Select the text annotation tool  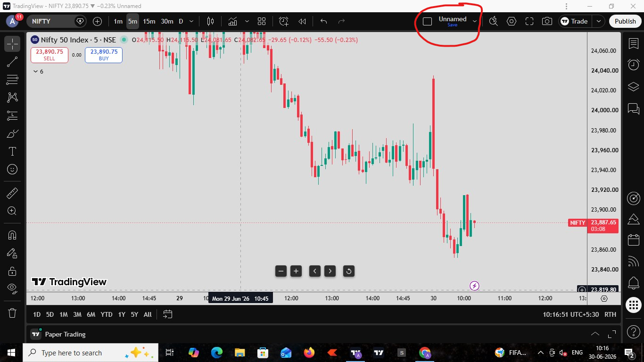tap(12, 151)
